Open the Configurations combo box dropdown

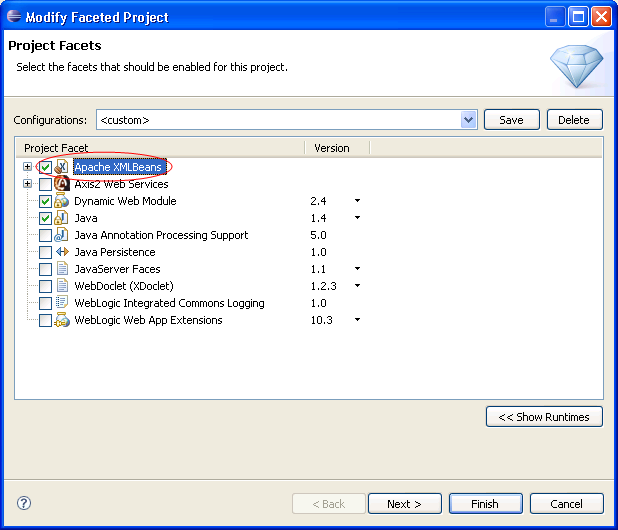coord(468,120)
